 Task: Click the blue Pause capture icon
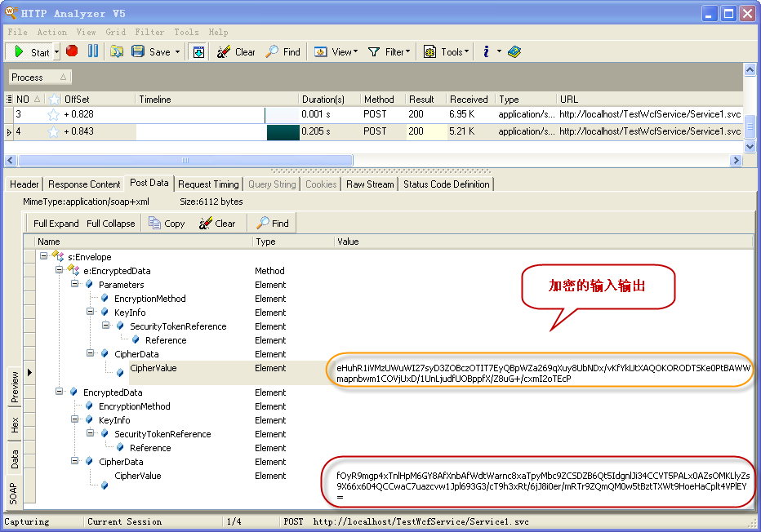pyautogui.click(x=92, y=51)
